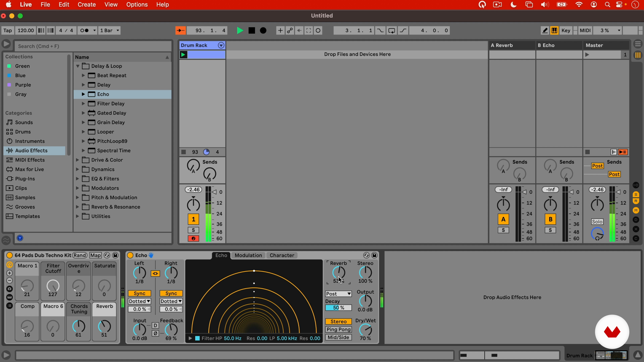Expand the Echo folder in browser
Viewport: 644px width, 362px height.
point(83,94)
